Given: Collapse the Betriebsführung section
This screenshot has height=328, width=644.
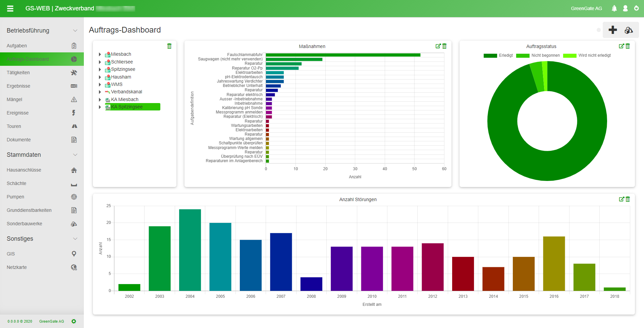Looking at the screenshot, I should tap(75, 31).
